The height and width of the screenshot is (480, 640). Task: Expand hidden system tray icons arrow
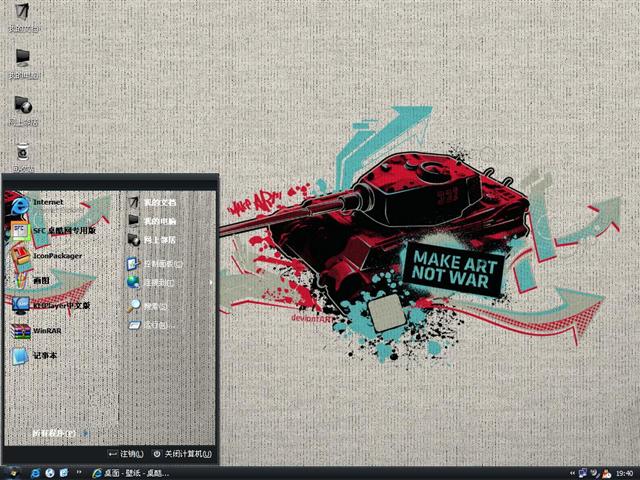[x=572, y=473]
